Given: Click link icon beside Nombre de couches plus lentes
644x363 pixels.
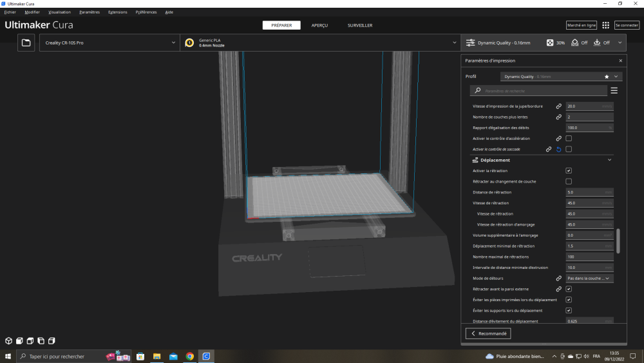Looking at the screenshot, I should (x=558, y=117).
